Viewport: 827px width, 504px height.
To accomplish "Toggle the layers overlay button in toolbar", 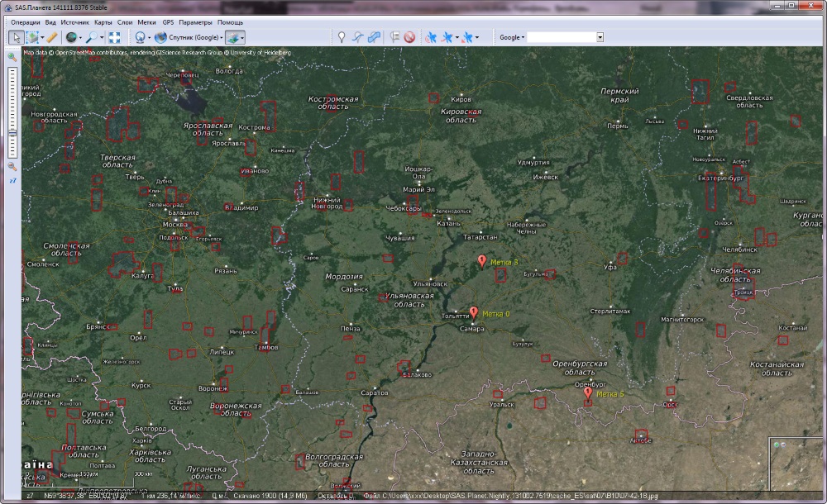I will [x=234, y=37].
